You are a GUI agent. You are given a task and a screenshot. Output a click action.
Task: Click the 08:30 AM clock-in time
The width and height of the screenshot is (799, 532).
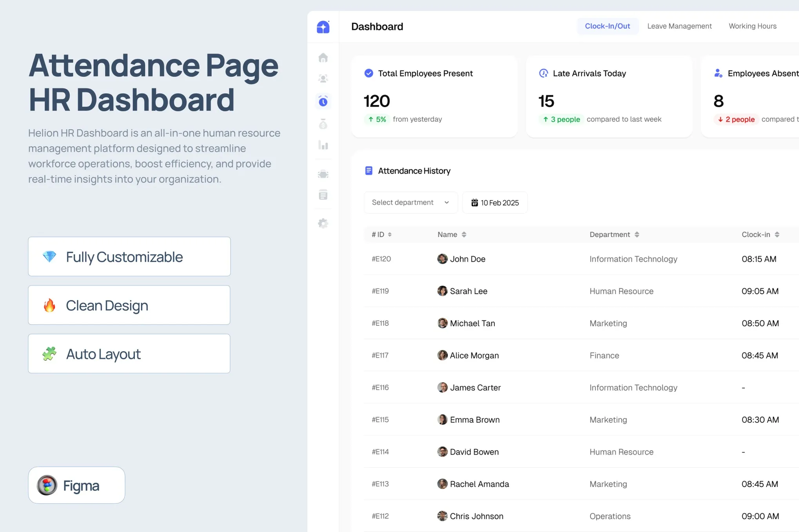[760, 420]
